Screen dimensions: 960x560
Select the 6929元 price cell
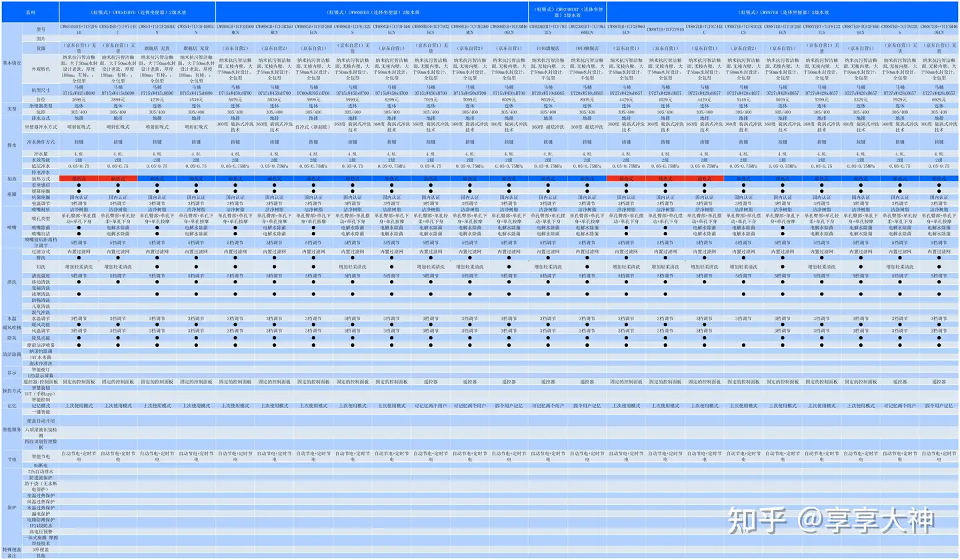pos(939,99)
